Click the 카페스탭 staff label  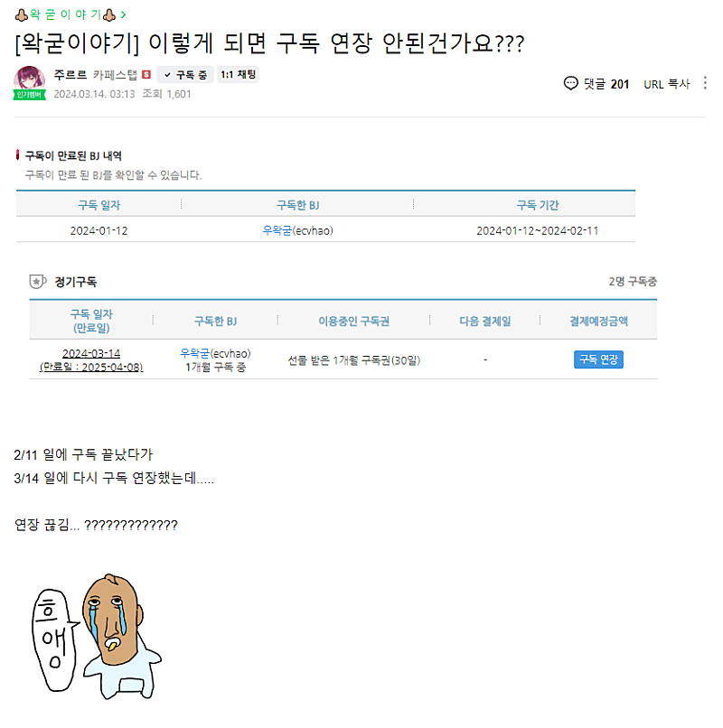(115, 74)
